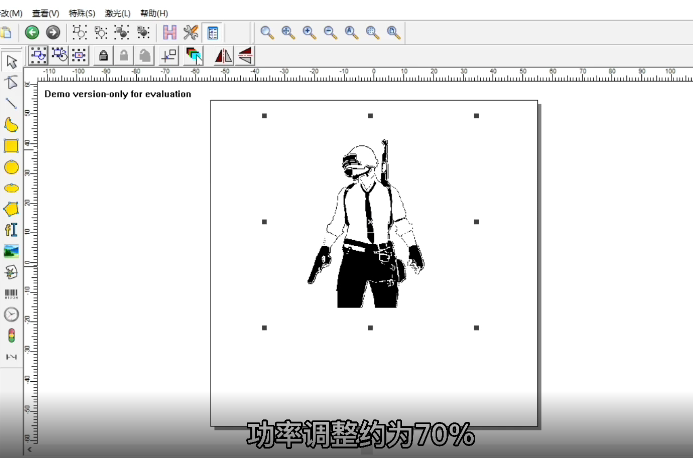Click the Invert selection icon

click(59, 56)
